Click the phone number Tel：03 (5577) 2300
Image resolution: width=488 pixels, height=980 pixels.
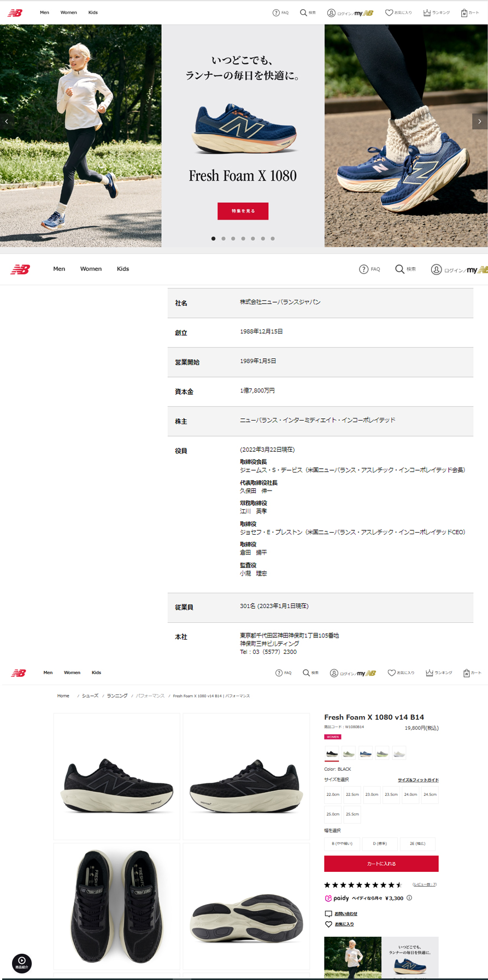click(268, 652)
